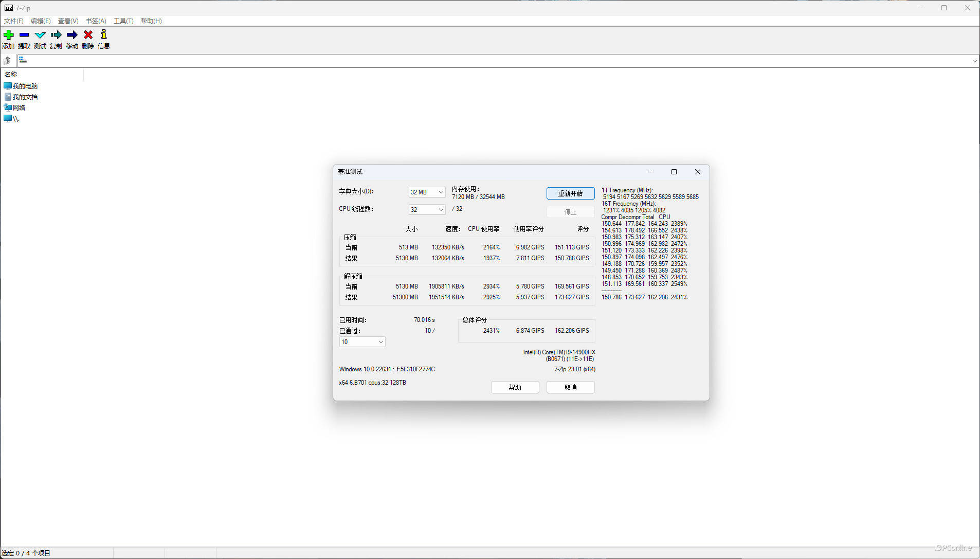The image size is (980, 559).
Task: Open the 工具(T) menu
Action: point(123,21)
